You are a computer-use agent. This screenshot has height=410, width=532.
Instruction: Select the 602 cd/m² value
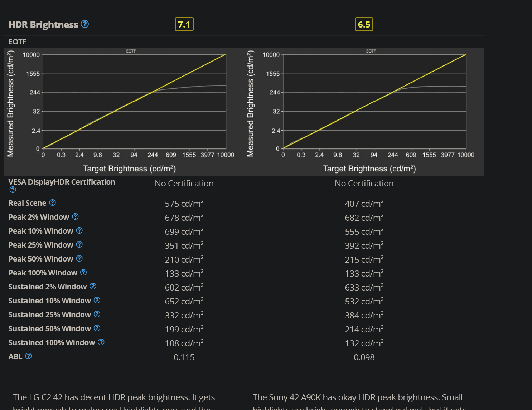tap(184, 287)
